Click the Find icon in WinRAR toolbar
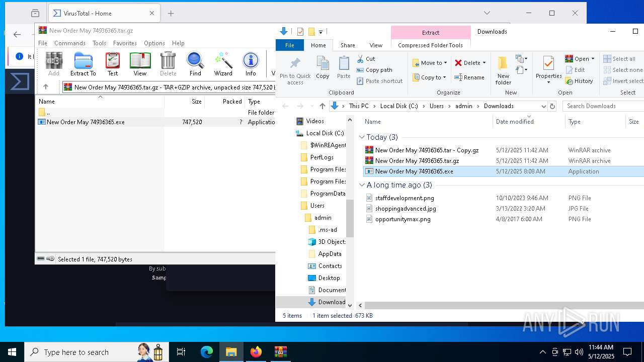The width and height of the screenshot is (644, 362). tap(195, 64)
